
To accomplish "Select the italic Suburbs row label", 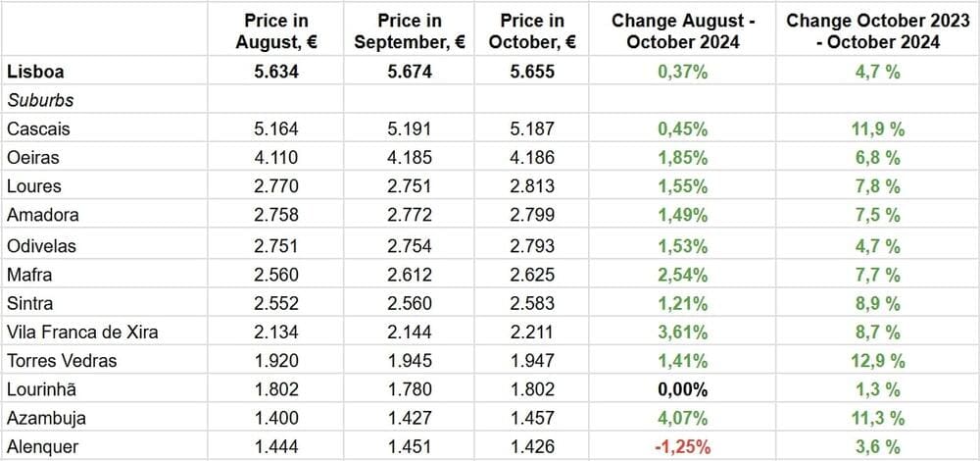I will click(x=40, y=100).
